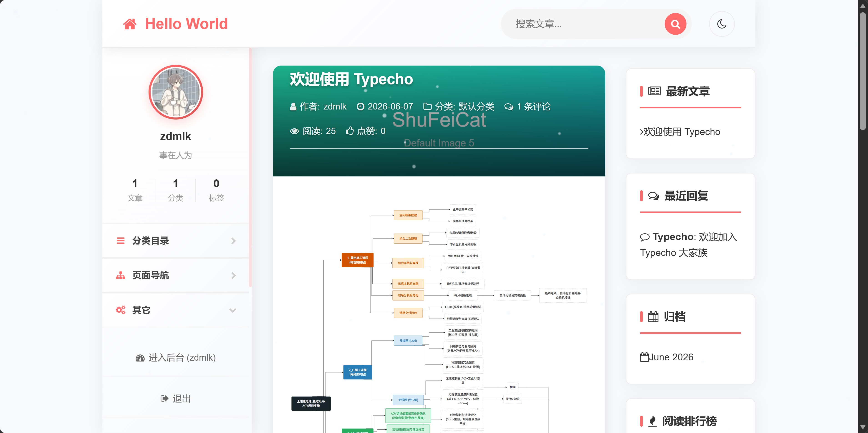Open the Typecho: 欢迎加入 recent reply
This screenshot has width=868, height=433.
click(x=688, y=245)
